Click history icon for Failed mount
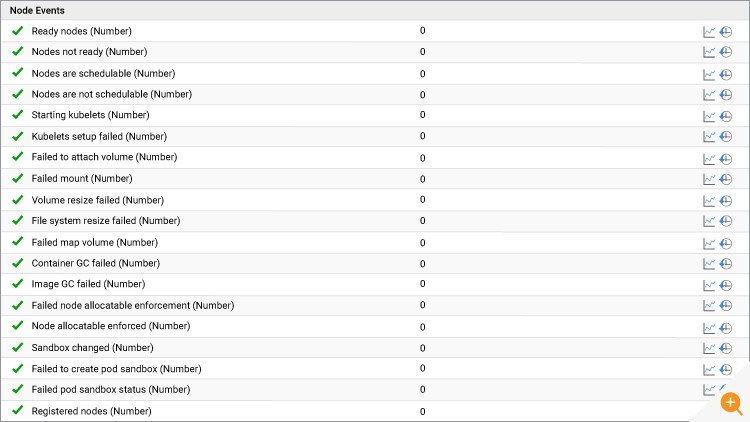The image size is (750, 422). (726, 179)
